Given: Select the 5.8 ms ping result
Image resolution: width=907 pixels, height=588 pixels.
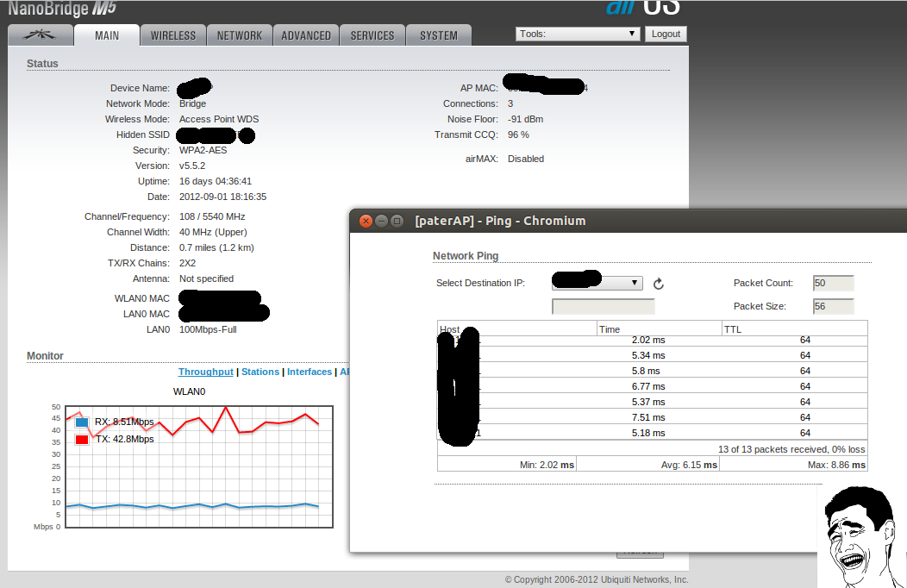Looking at the screenshot, I should pos(653,371).
